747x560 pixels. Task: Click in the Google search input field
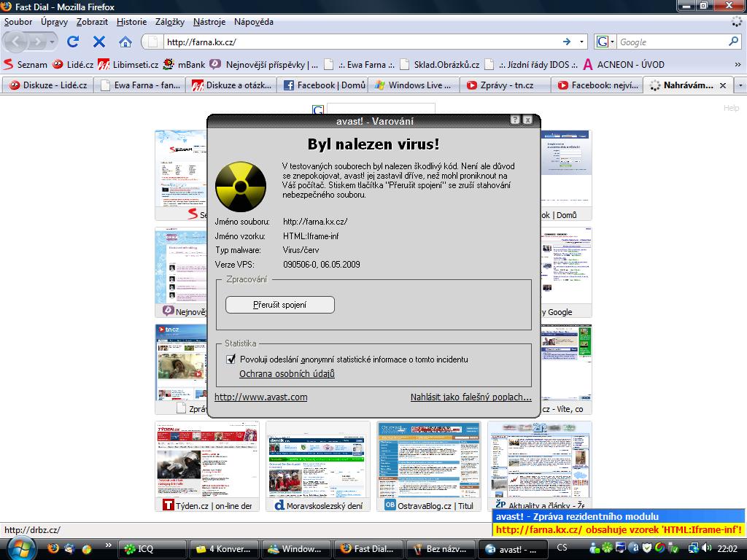[x=671, y=42]
